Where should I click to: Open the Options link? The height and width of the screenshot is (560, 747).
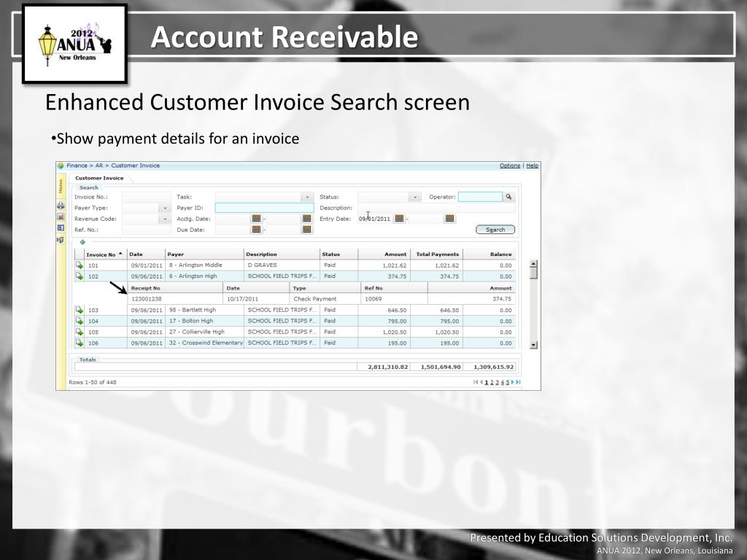click(x=510, y=166)
